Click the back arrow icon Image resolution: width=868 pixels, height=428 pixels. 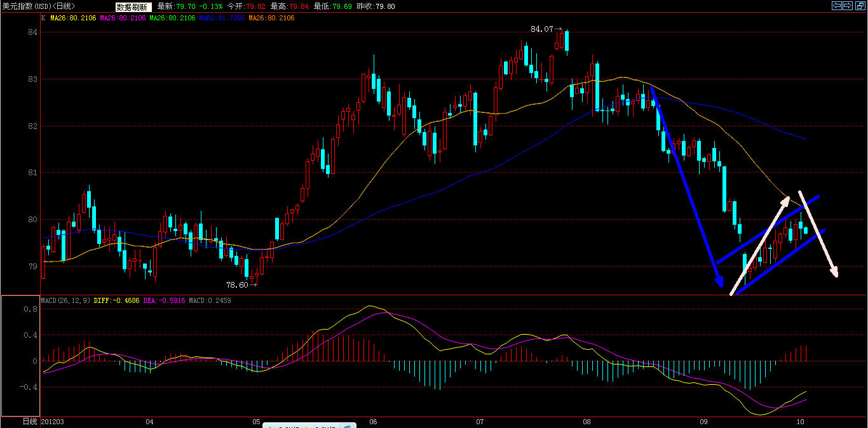(x=837, y=6)
